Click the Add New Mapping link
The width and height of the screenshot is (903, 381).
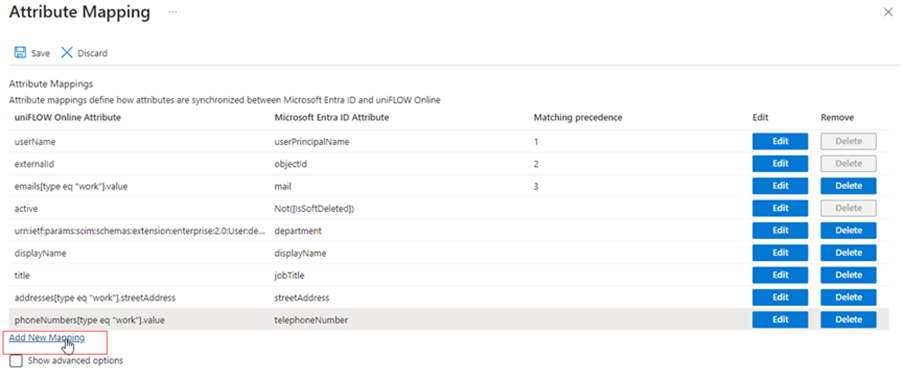click(x=47, y=338)
